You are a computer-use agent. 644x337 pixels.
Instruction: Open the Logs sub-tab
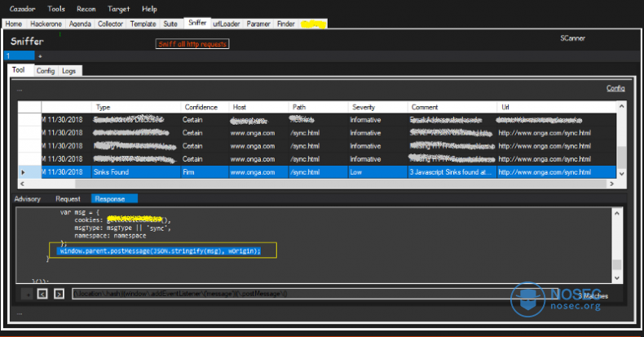click(68, 71)
